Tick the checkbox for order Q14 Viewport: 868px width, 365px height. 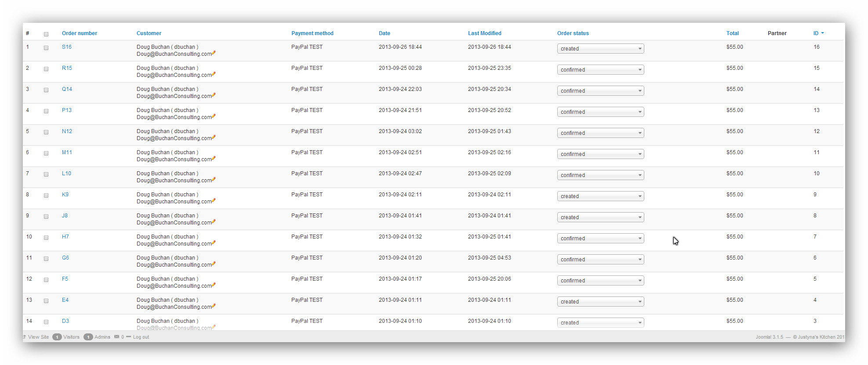click(46, 90)
